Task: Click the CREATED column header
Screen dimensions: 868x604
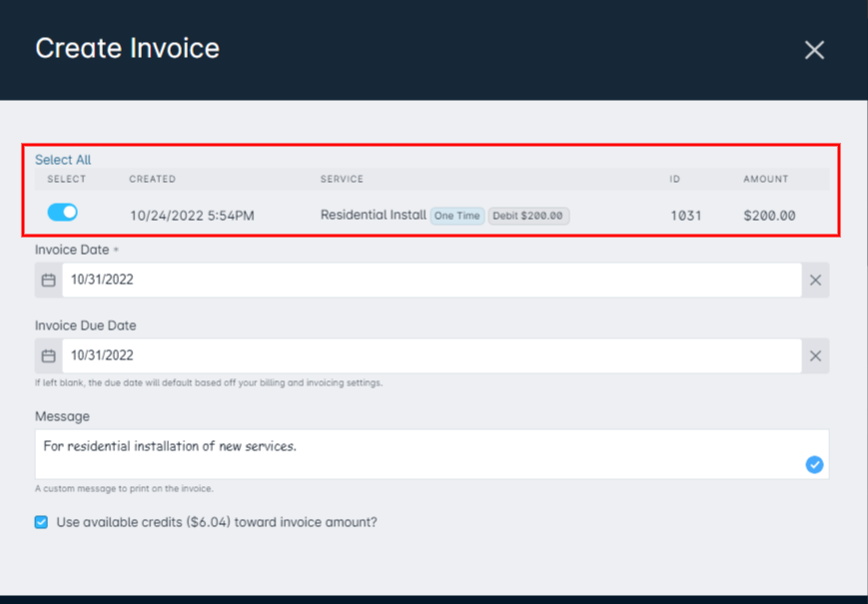Action: coord(152,180)
